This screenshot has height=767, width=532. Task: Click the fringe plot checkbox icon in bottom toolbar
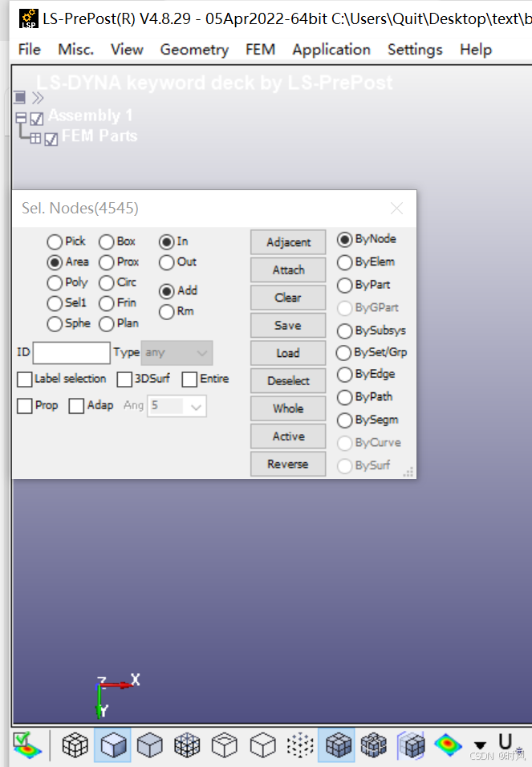tap(27, 745)
